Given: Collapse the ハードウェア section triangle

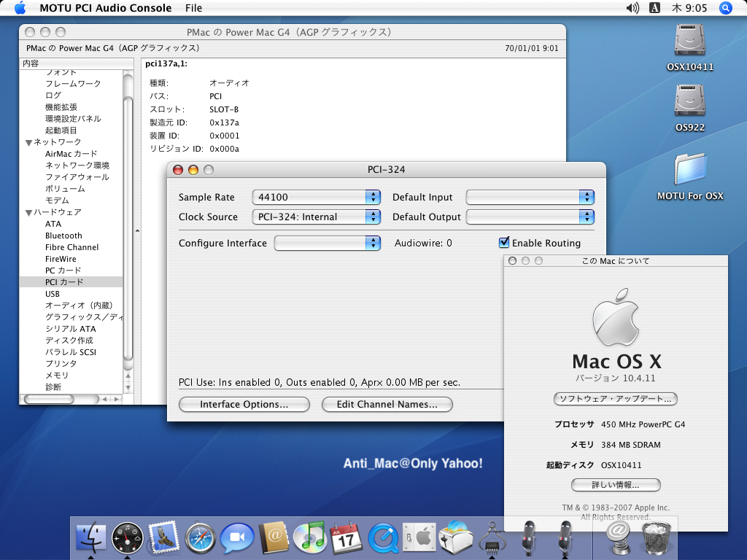Looking at the screenshot, I should 28,212.
